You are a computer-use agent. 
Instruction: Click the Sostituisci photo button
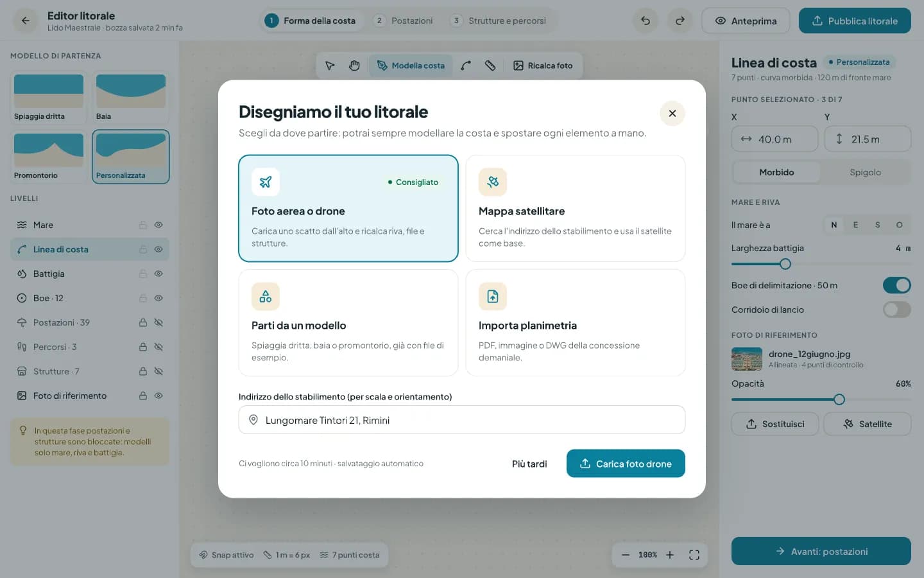[775, 424]
